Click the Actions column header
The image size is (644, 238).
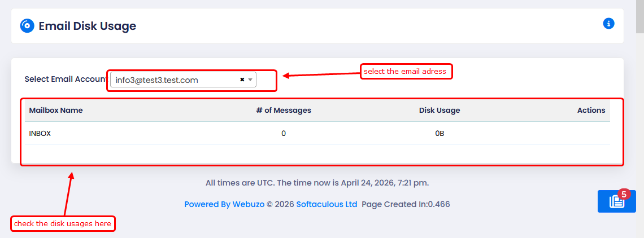point(591,111)
